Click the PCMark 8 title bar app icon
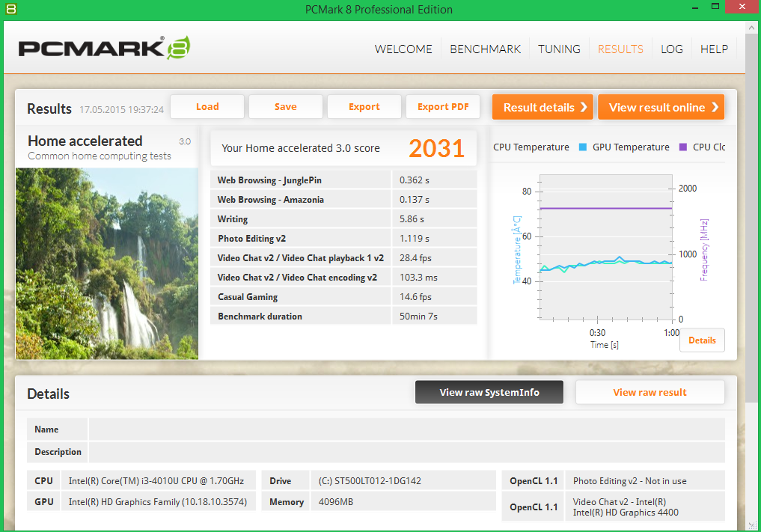761x532 pixels. [10, 8]
